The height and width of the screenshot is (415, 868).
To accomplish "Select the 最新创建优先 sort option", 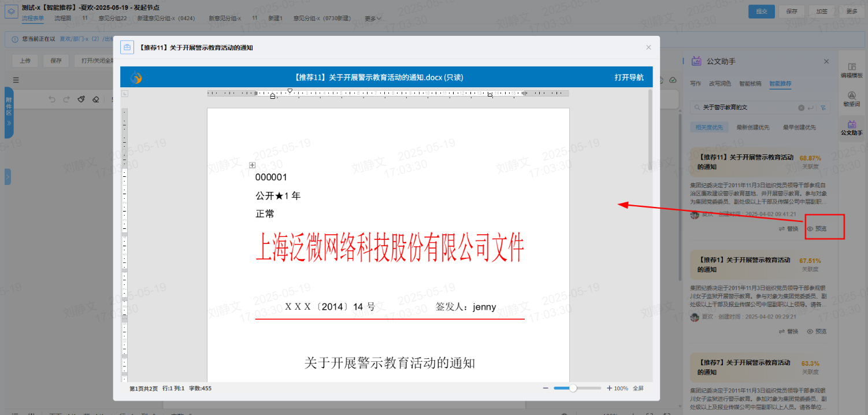I will (x=752, y=127).
